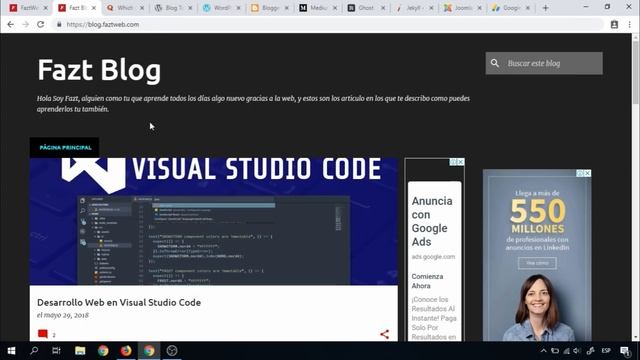The height and width of the screenshot is (360, 640).
Task: Switch to the Joomla tab
Action: 462,8
